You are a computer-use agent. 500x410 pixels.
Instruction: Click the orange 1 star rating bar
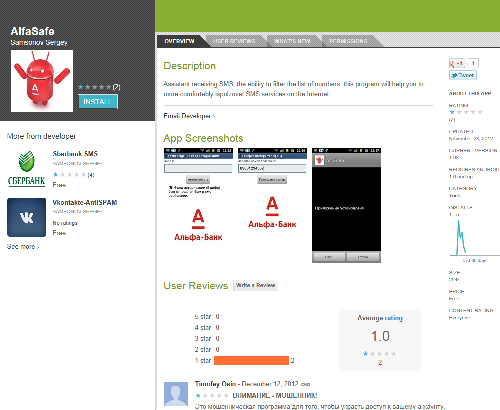pos(251,360)
